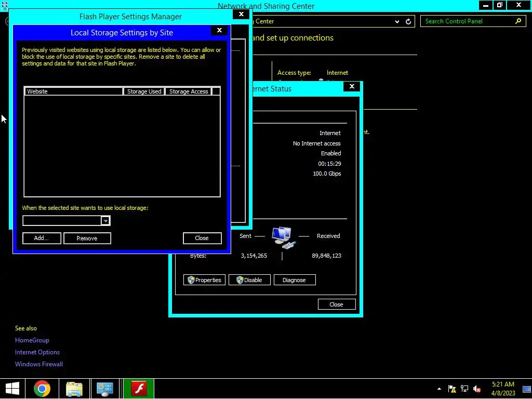532x399 pixels.
Task: Click the network computers icon in Ethernet Status
Action: 283,238
